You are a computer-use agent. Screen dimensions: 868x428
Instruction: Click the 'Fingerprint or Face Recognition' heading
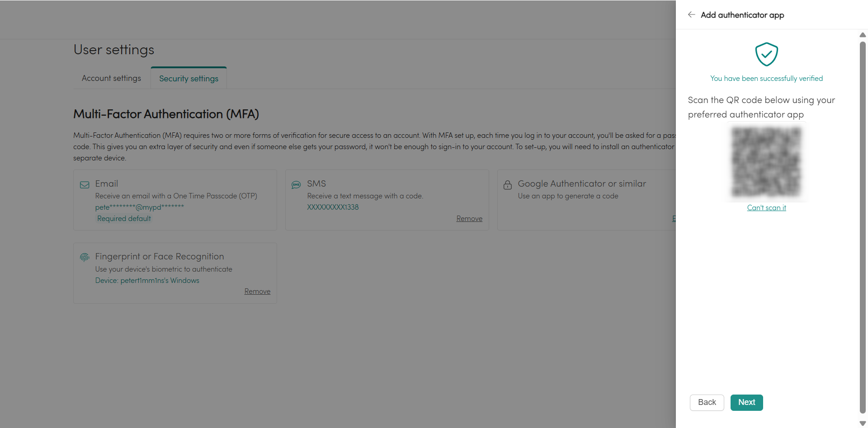160,256
